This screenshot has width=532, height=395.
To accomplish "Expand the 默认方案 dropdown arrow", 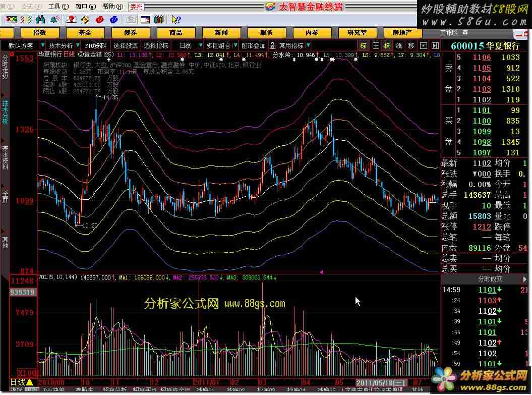I will pyautogui.click(x=42, y=45).
